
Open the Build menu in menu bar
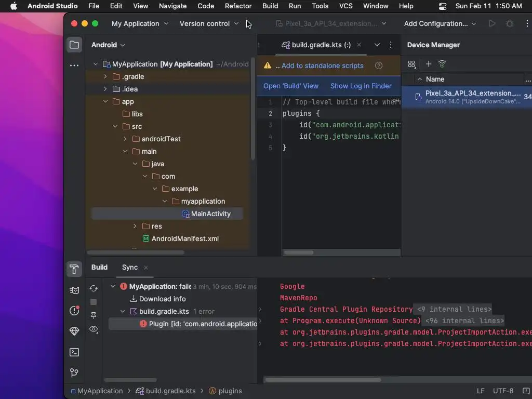pos(270,6)
